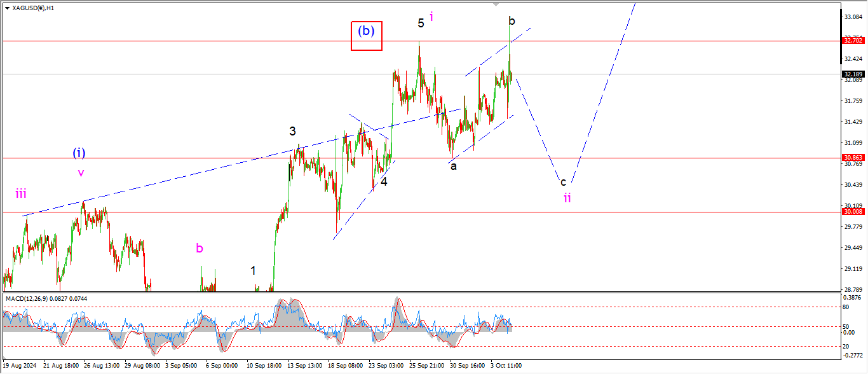Screen dimensions: 868x374
Task: Select the black 4 wave label
Action: coord(384,181)
